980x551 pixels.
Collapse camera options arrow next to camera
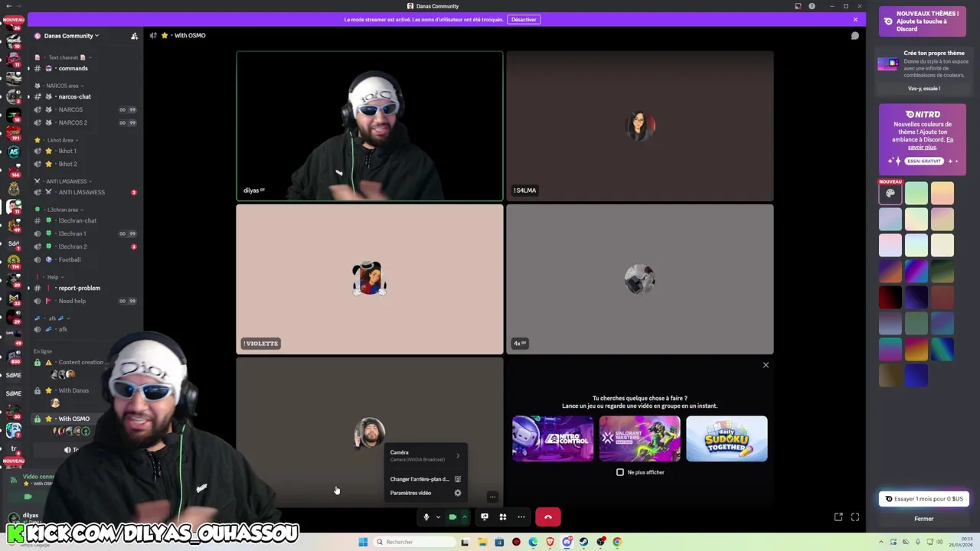tap(464, 517)
